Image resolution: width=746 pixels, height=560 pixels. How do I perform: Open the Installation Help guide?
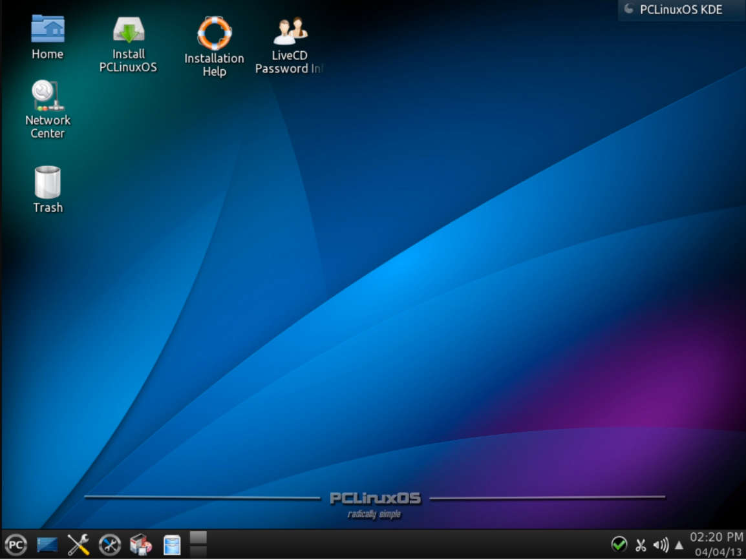coord(214,31)
